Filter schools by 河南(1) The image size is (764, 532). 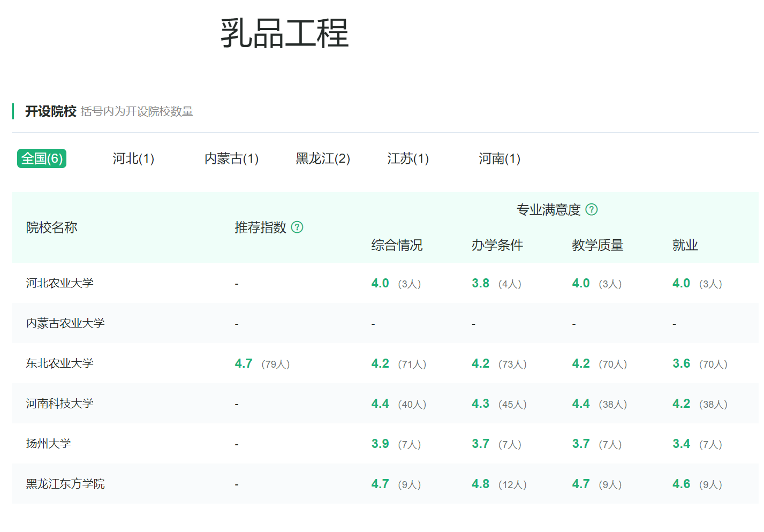(499, 158)
